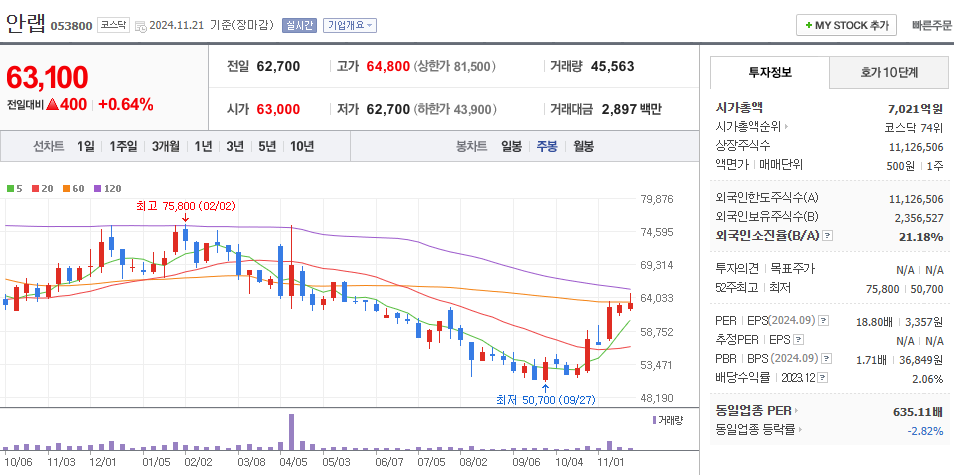This screenshot has width=954, height=475.
Task: Select the 3개월 line chart period
Action: coord(166,147)
